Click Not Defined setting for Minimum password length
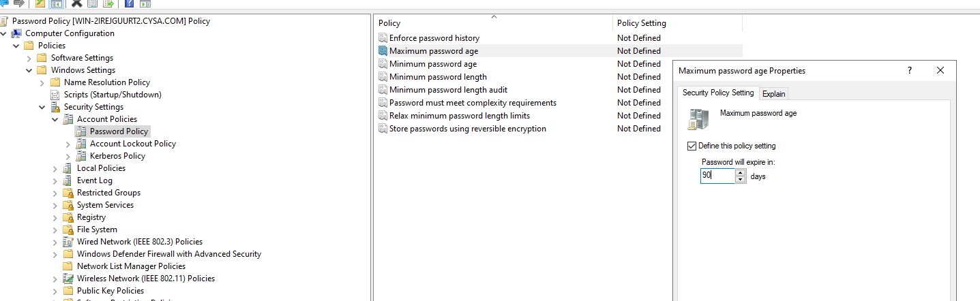This screenshot has width=980, height=301. [x=639, y=77]
